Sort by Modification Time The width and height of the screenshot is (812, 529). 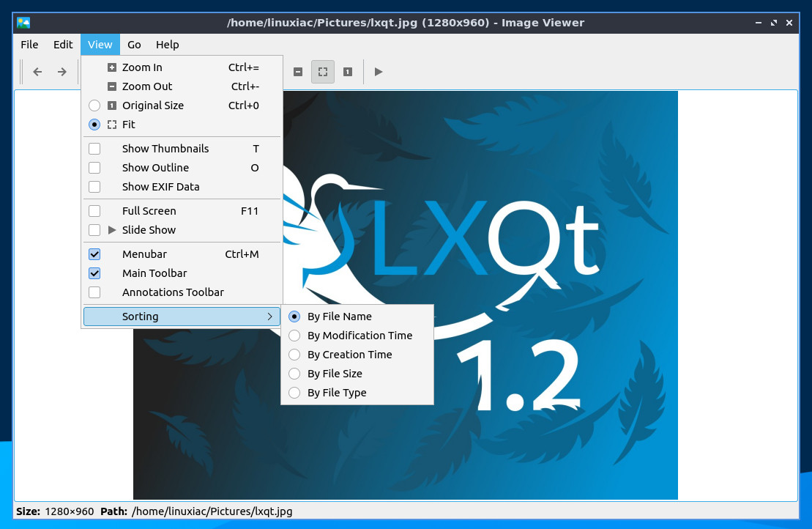(357, 336)
